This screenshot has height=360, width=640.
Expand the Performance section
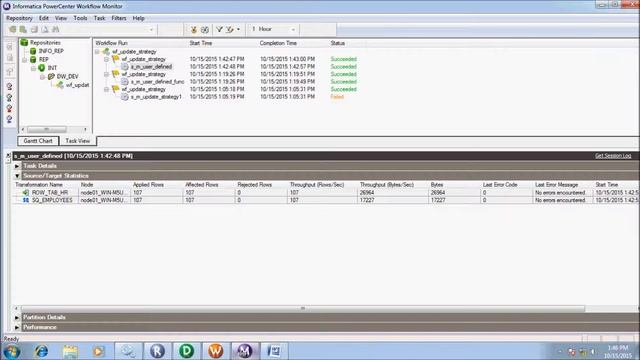point(17,327)
